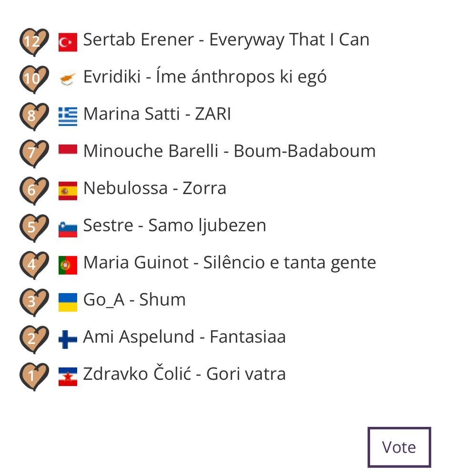
Task: Select Sertab Erener - Everyway That I Can
Action: point(226,40)
